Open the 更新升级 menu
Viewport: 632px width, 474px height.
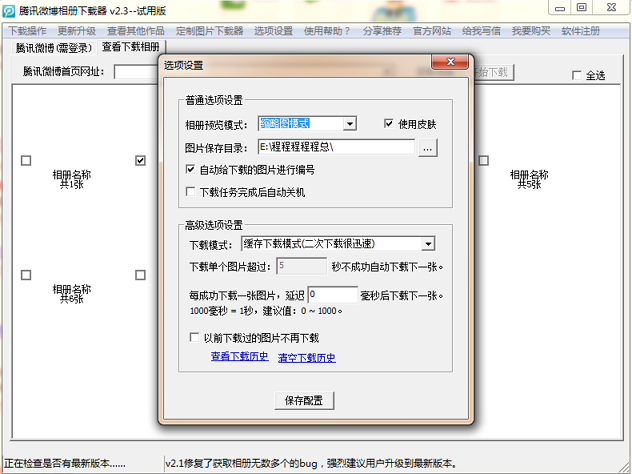coord(77,31)
